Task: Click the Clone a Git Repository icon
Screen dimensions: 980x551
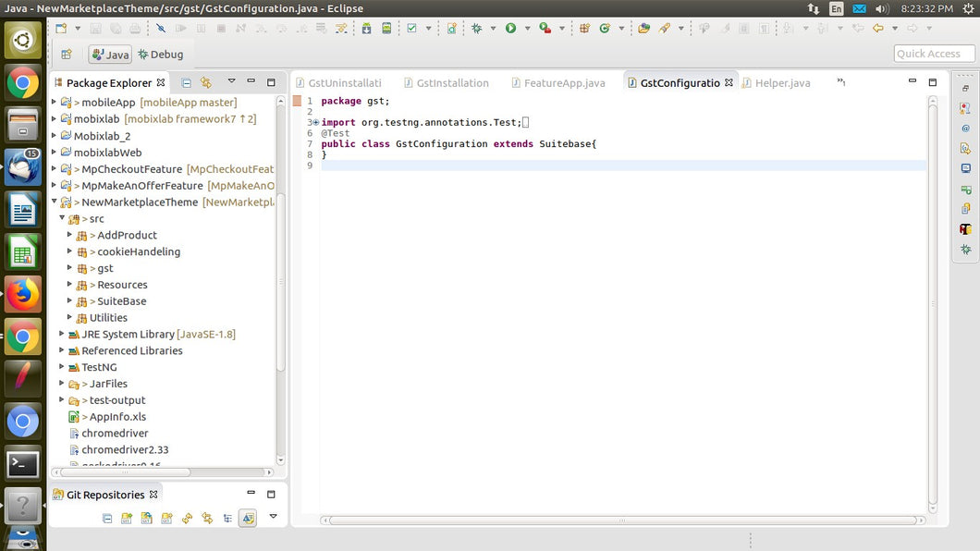Action: pyautogui.click(x=147, y=519)
